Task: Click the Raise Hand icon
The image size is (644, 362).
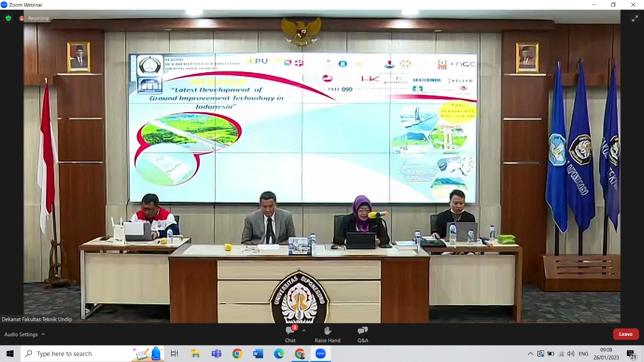Action: coord(328,334)
